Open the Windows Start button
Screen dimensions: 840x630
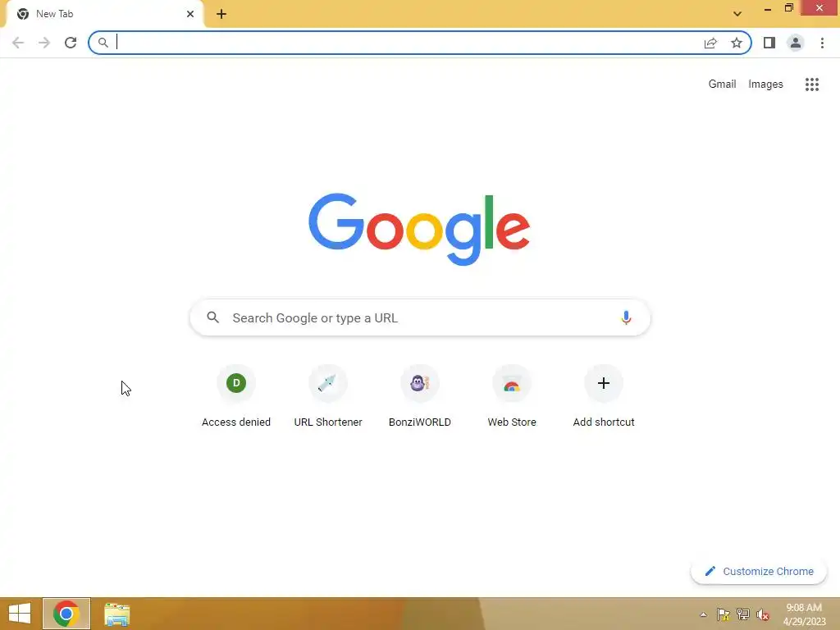pyautogui.click(x=20, y=614)
